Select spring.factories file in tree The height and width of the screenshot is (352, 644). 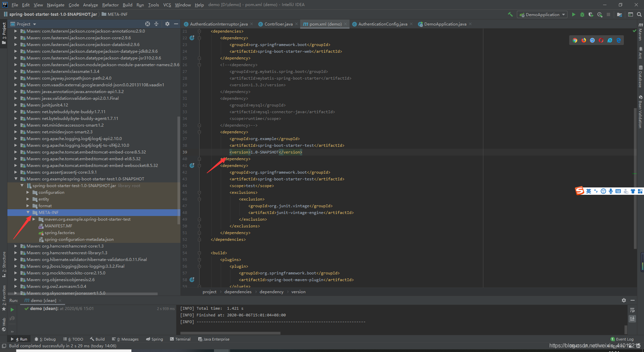(59, 233)
